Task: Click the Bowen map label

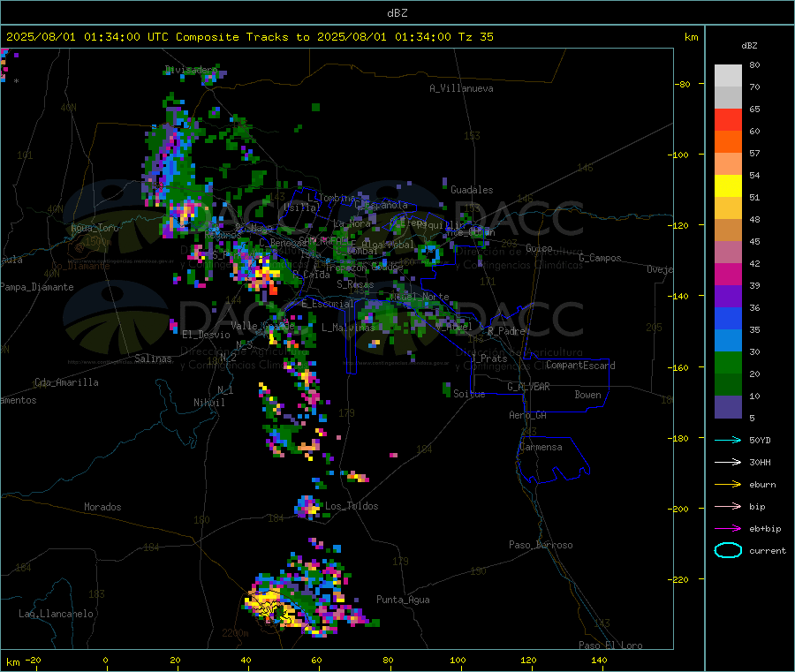Action: pyautogui.click(x=587, y=395)
